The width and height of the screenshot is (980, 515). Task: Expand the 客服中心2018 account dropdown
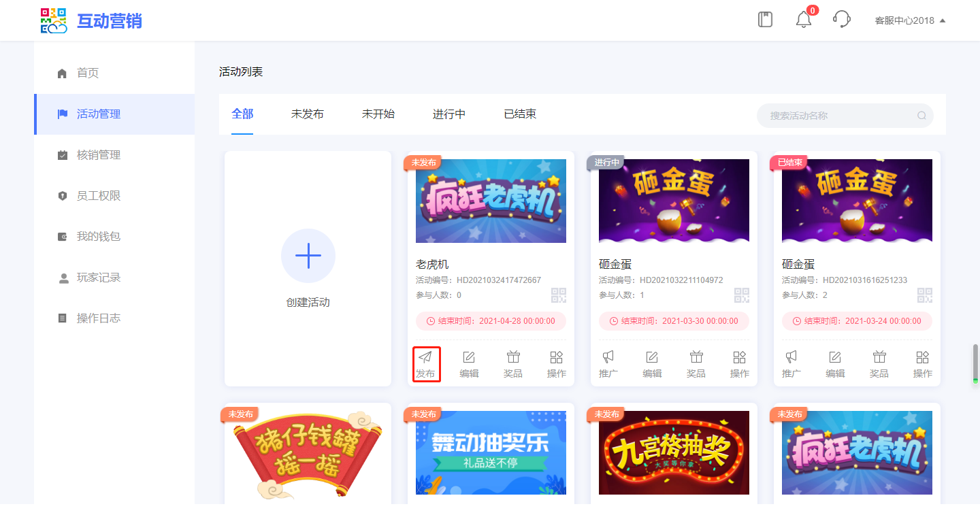(x=910, y=20)
